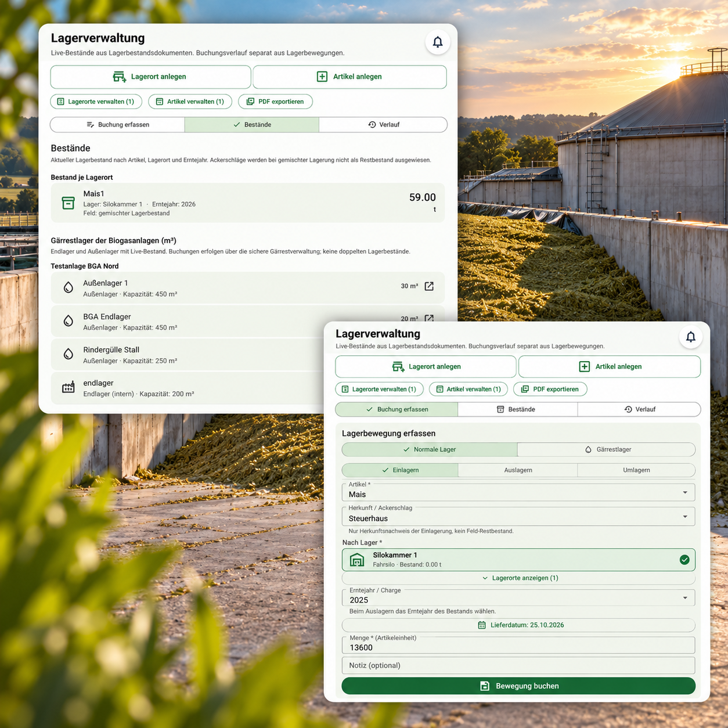Open Außenlager 1 via its external-link icon

click(x=429, y=286)
